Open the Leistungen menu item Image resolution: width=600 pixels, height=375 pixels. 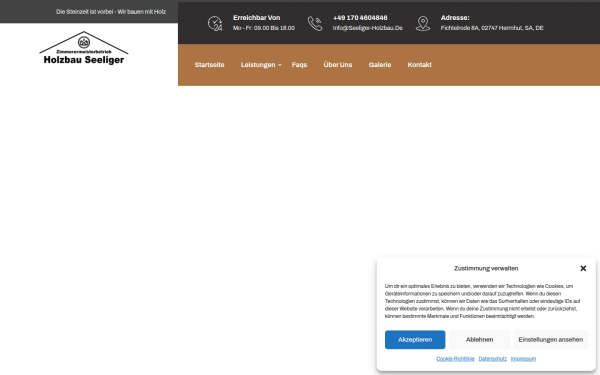tap(258, 65)
